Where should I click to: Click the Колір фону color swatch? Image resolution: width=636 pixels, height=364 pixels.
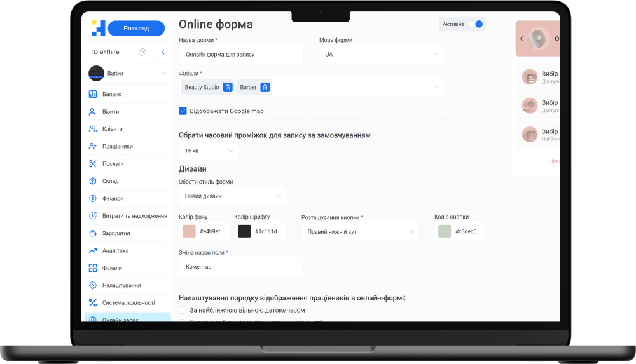click(x=189, y=231)
